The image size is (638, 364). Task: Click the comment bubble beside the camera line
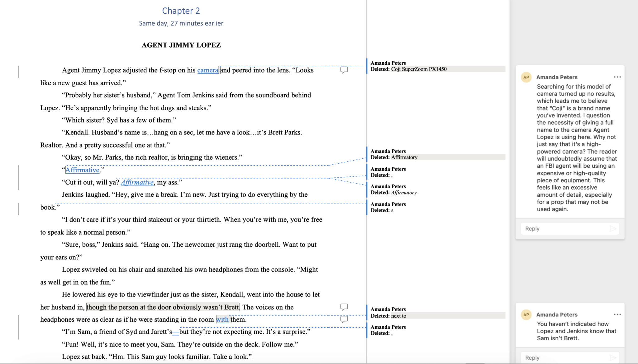(x=344, y=70)
